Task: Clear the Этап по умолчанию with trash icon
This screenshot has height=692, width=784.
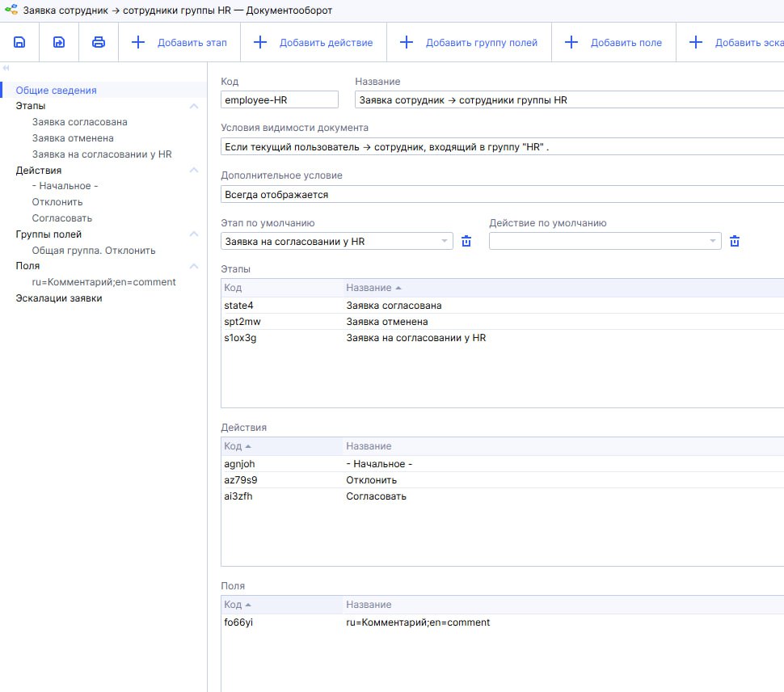Action: click(x=466, y=241)
